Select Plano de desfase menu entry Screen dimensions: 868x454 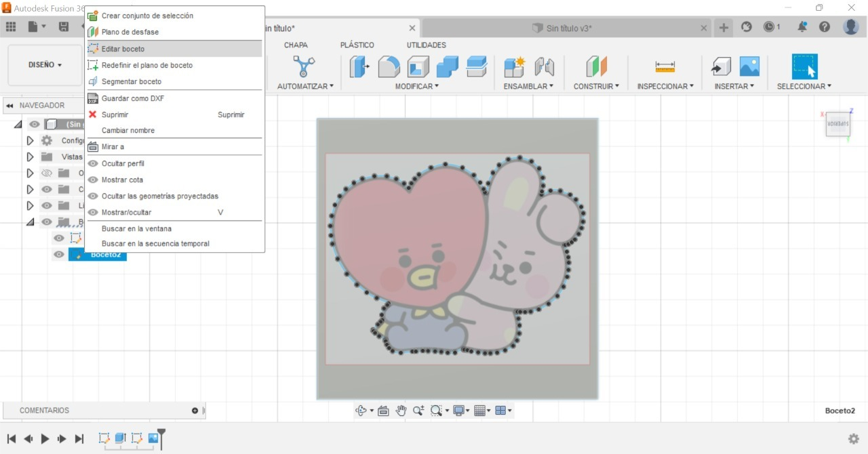[174, 32]
